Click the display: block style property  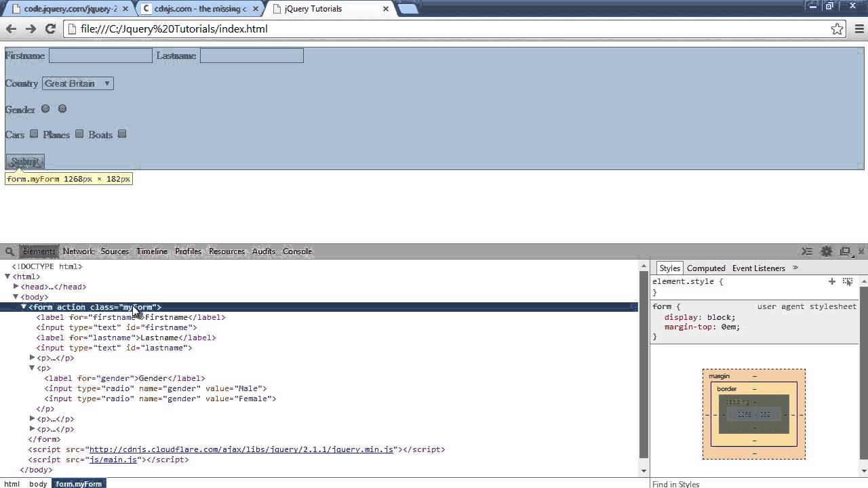700,317
